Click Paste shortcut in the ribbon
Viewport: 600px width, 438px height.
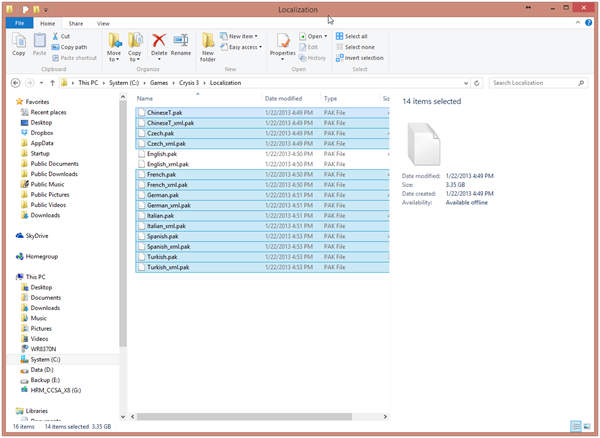(74, 58)
